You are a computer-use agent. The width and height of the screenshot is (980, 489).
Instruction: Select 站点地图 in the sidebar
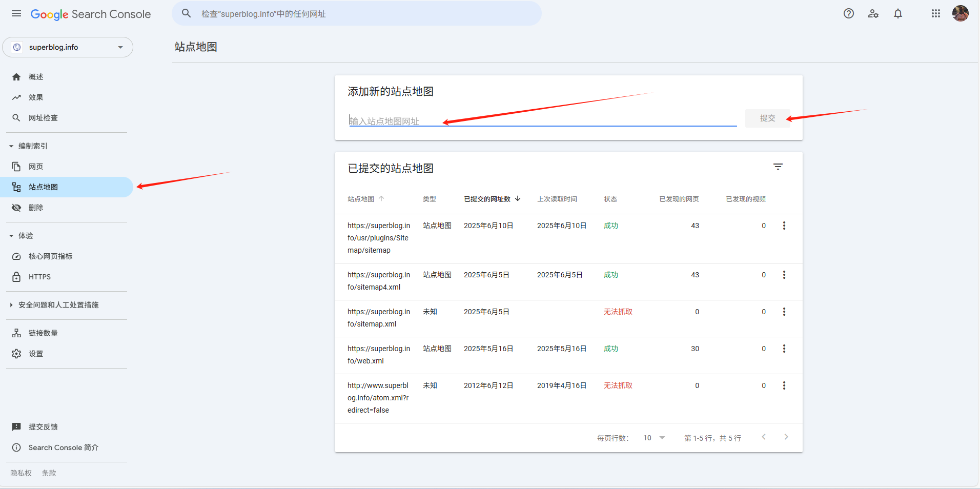pos(67,187)
